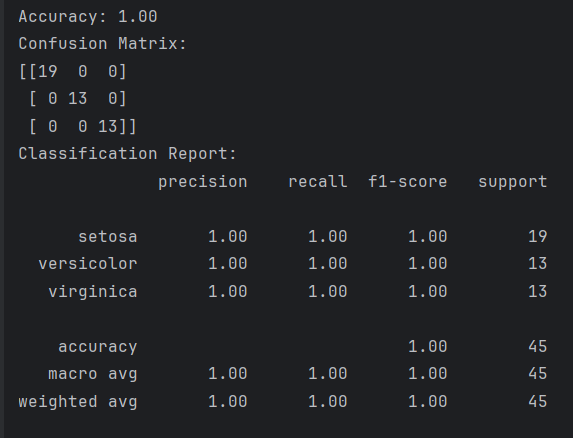The width and height of the screenshot is (573, 438).
Task: Click the accuracy row label
Action: point(98,347)
